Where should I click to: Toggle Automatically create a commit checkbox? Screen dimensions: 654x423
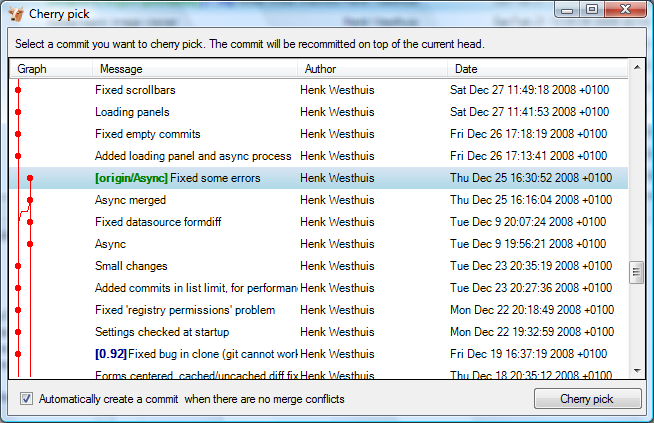26,399
